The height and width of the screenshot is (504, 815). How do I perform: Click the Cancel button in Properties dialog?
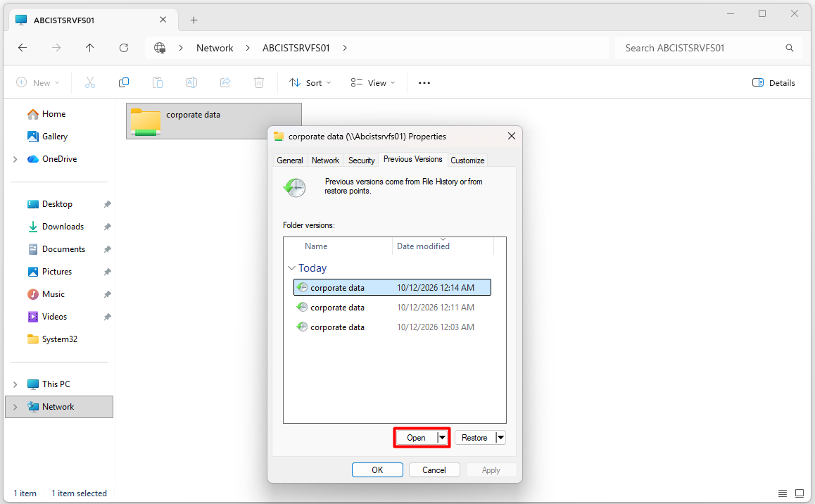point(434,470)
